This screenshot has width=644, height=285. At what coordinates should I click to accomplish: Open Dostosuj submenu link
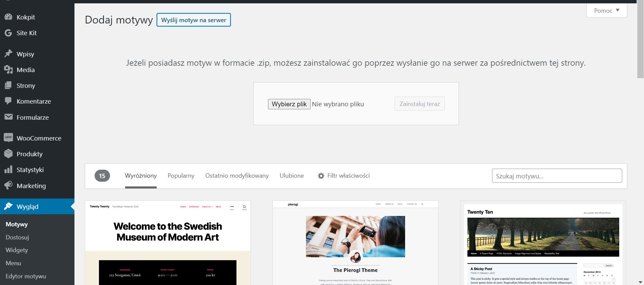click(x=17, y=237)
